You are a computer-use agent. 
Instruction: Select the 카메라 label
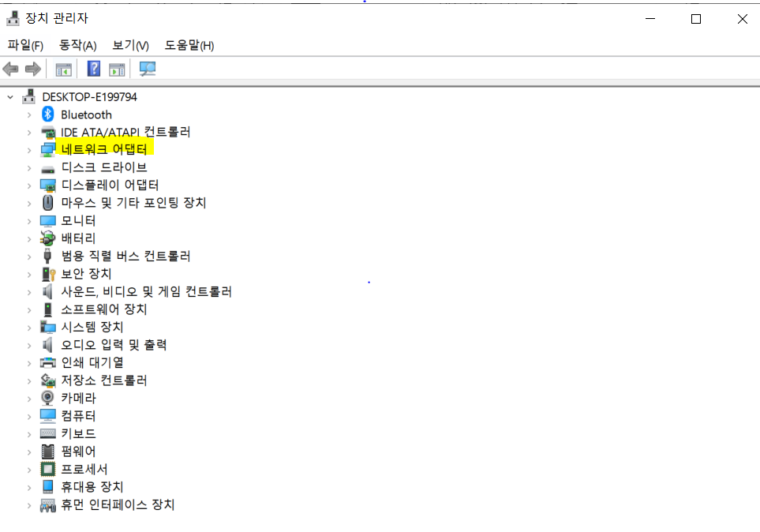pos(78,398)
